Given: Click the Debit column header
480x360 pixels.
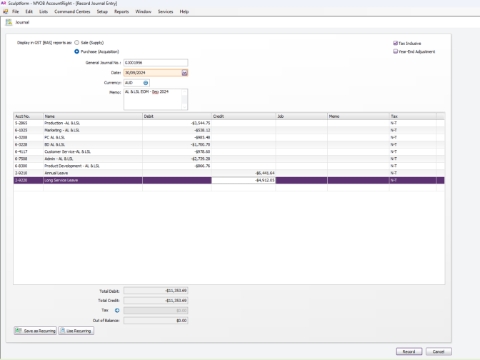Looking at the screenshot, I should click(x=177, y=116).
